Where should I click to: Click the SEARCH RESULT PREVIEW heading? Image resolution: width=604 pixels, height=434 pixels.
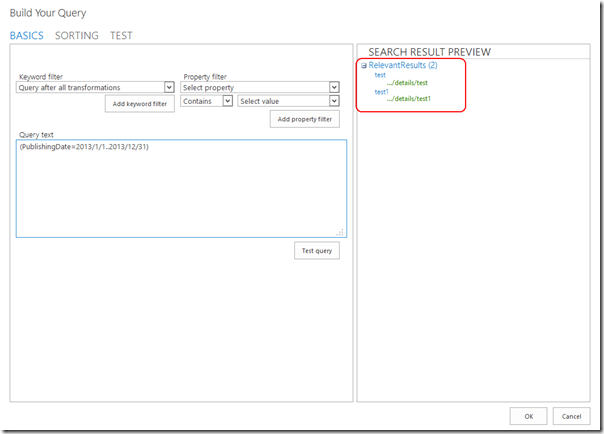tap(430, 52)
